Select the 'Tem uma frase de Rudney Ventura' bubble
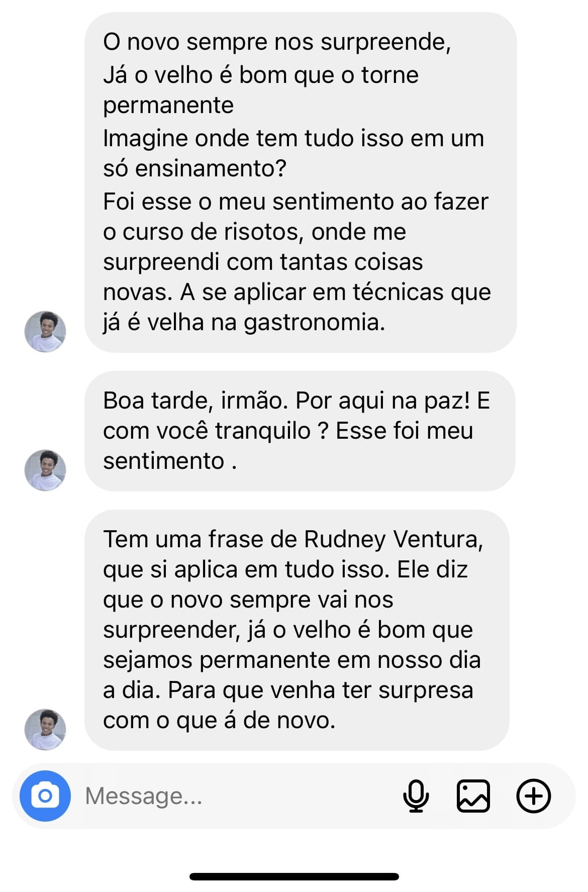The height and width of the screenshot is (892, 588). coord(297,630)
